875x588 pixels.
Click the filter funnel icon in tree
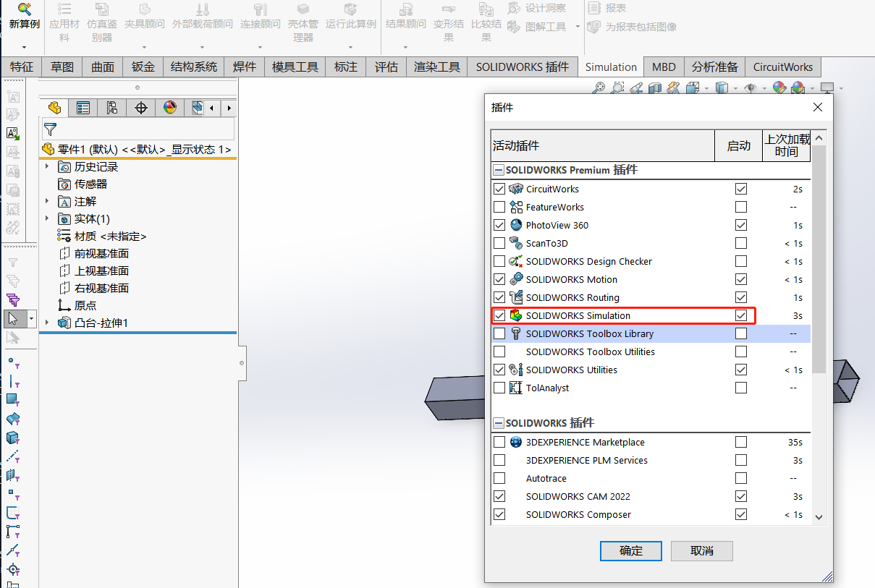tap(50, 129)
